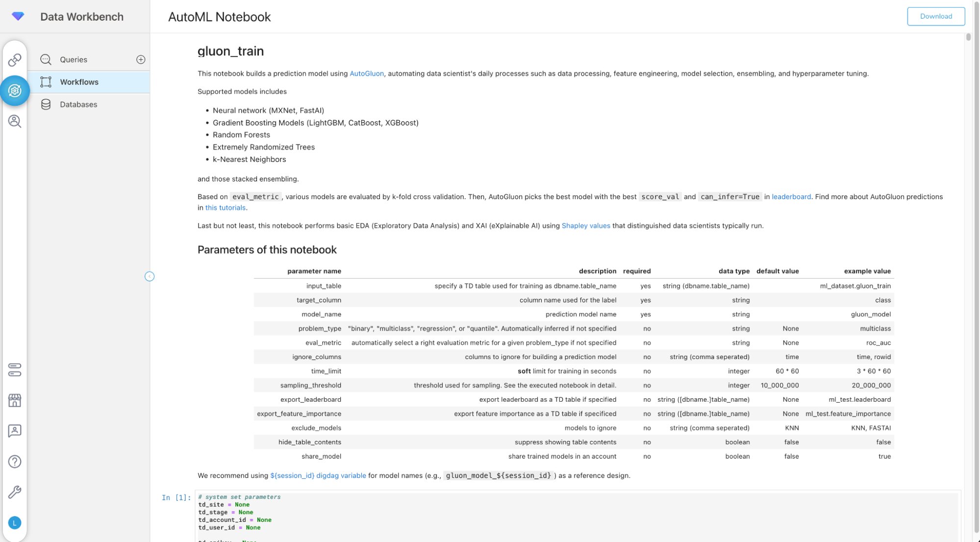This screenshot has height=542, width=980.
Task: Open the Shapley values link
Action: click(x=585, y=226)
